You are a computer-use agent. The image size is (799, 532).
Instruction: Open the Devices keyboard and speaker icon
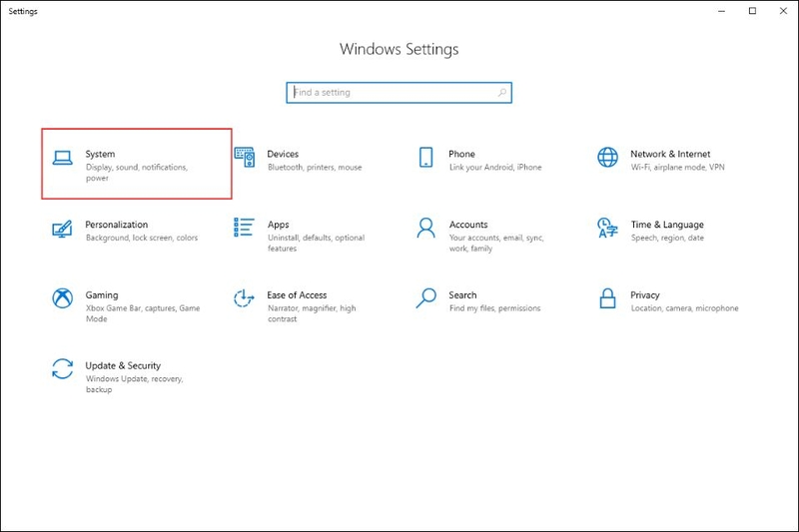tap(245, 158)
